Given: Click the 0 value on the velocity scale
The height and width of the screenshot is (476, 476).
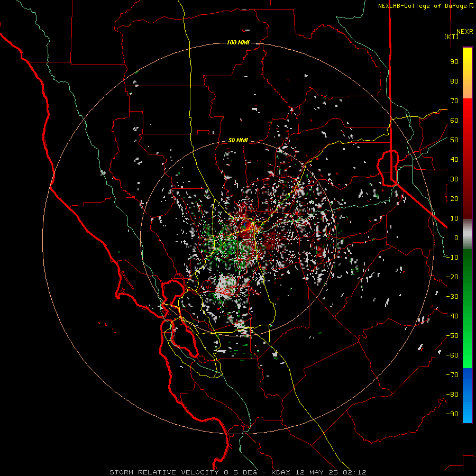Looking at the screenshot, I should pos(456,238).
